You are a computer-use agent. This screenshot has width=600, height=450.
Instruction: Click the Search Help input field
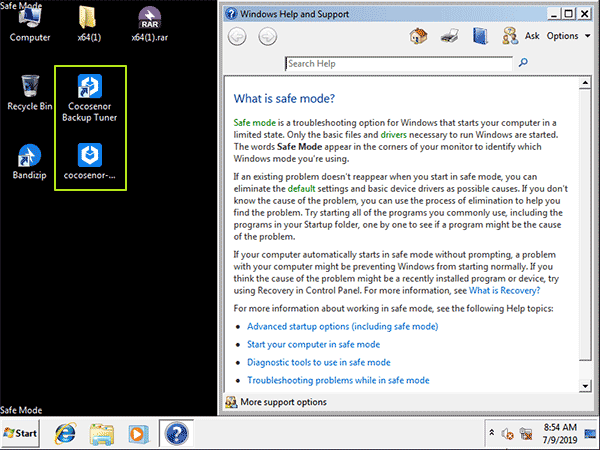point(398,64)
